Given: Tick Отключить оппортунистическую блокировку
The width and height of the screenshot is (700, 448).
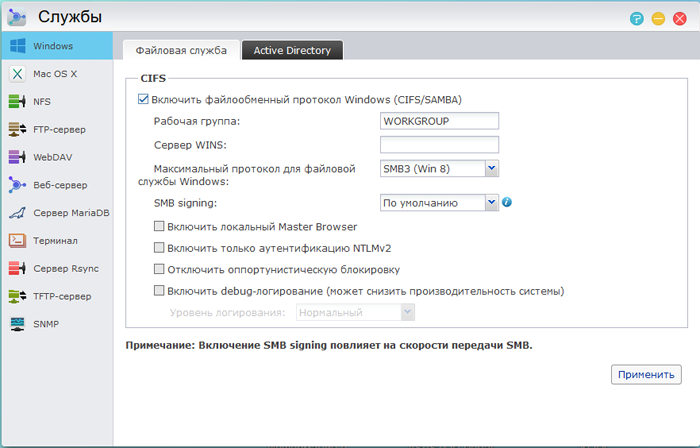Looking at the screenshot, I should coord(159,269).
